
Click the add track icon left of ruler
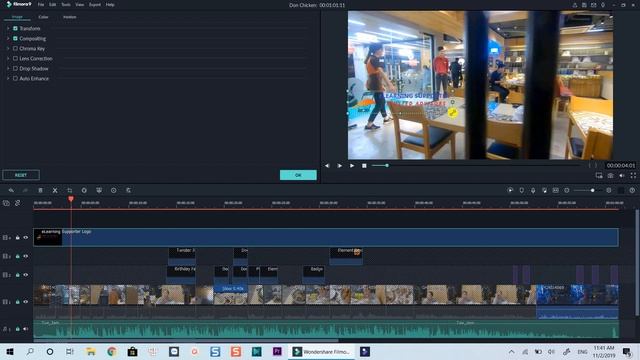pos(6,203)
